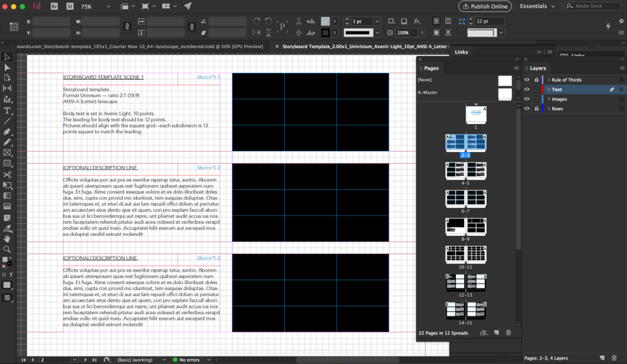Open the Pages panel flyout menu

pyautogui.click(x=516, y=69)
